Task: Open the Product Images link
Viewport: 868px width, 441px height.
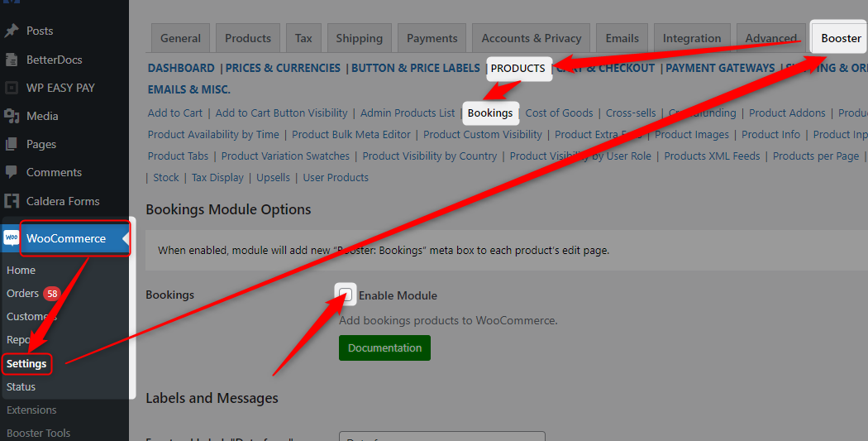Action: point(692,135)
